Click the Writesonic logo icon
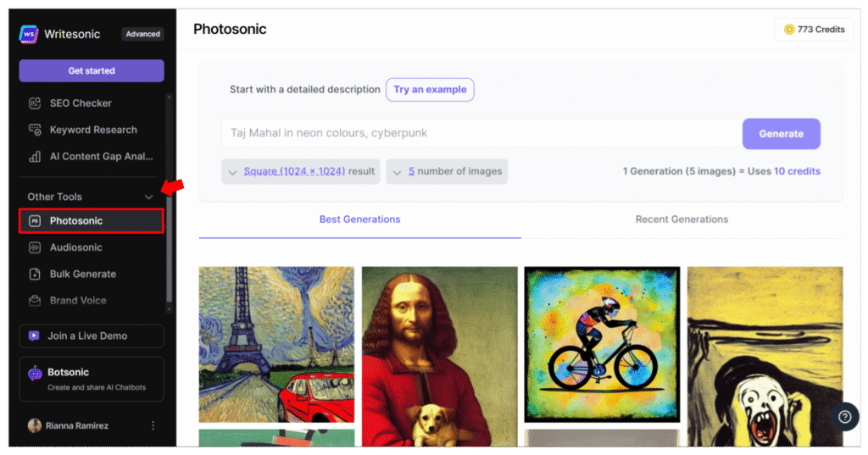This screenshot has width=868, height=455. click(29, 34)
